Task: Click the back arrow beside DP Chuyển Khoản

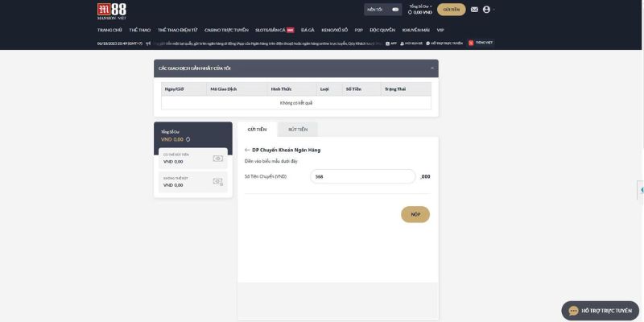Action: tap(247, 150)
